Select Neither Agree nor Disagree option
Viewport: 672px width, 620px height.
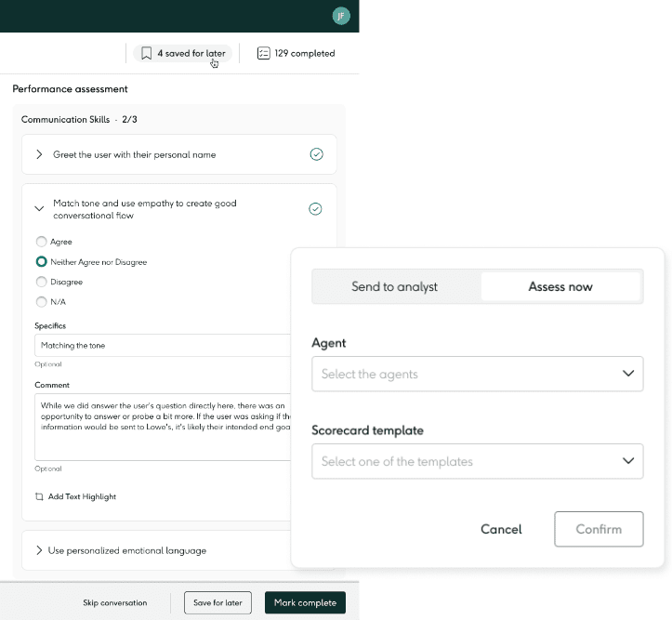[41, 262]
